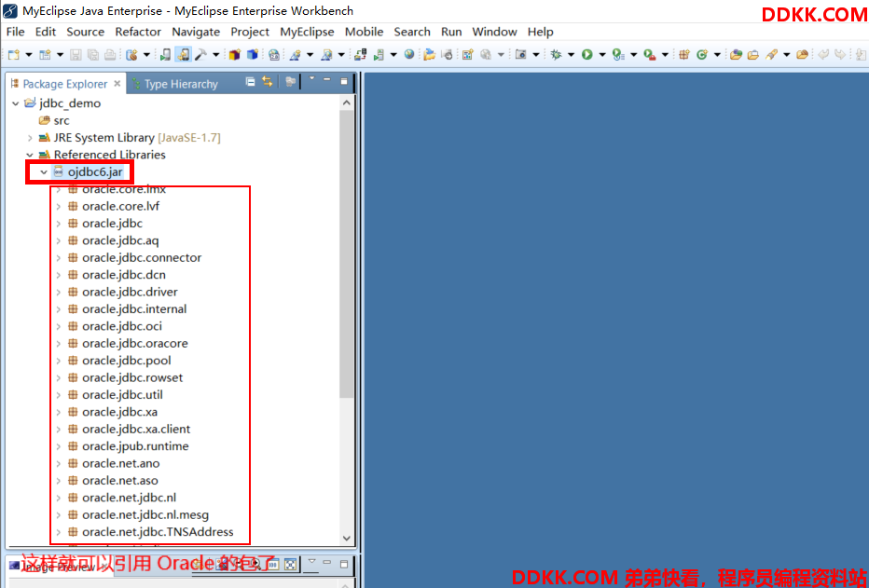Click the New wizard toolbar icon
The height and width of the screenshot is (588, 869).
pos(14,54)
